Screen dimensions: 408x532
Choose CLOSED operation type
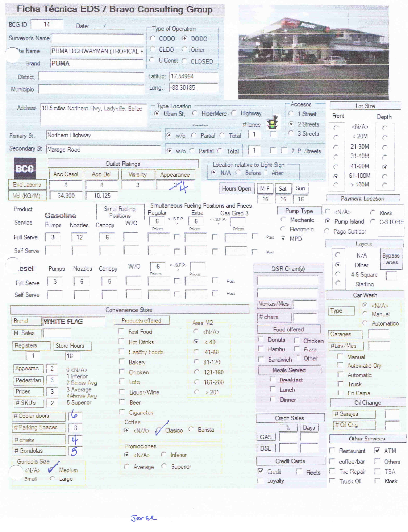(184, 61)
